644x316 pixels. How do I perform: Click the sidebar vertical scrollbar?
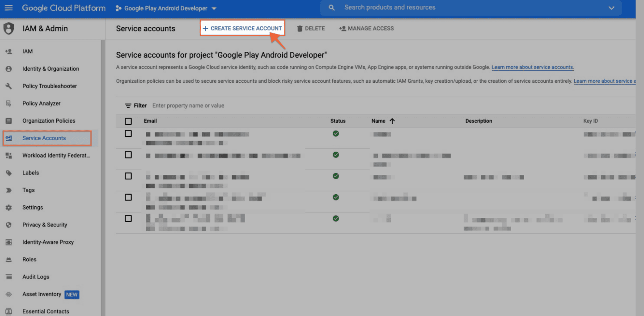102,179
